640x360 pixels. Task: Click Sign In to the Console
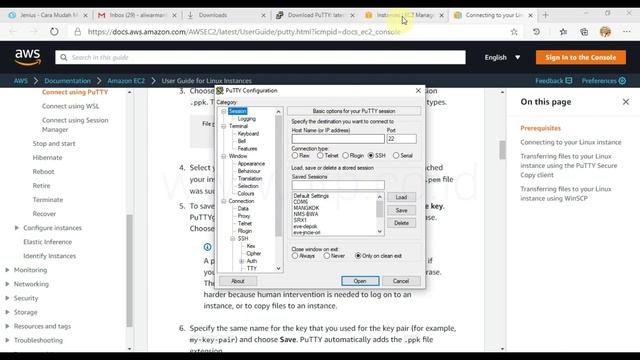click(580, 58)
